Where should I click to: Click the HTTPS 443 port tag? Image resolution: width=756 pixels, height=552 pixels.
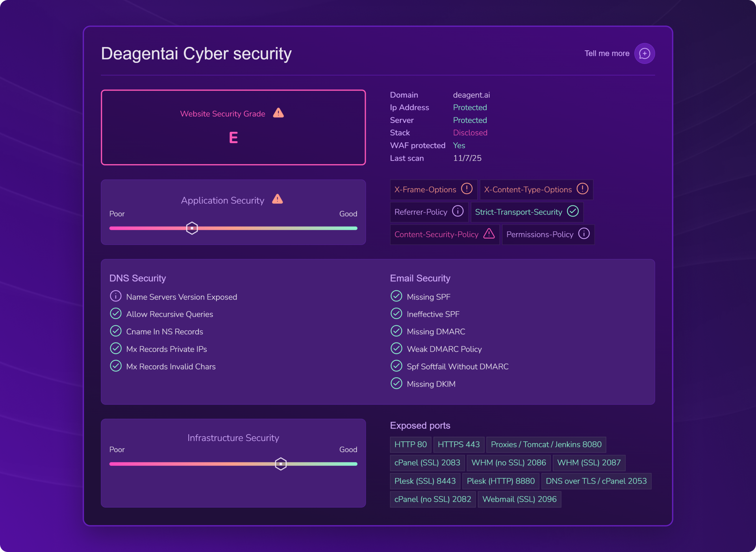click(458, 445)
